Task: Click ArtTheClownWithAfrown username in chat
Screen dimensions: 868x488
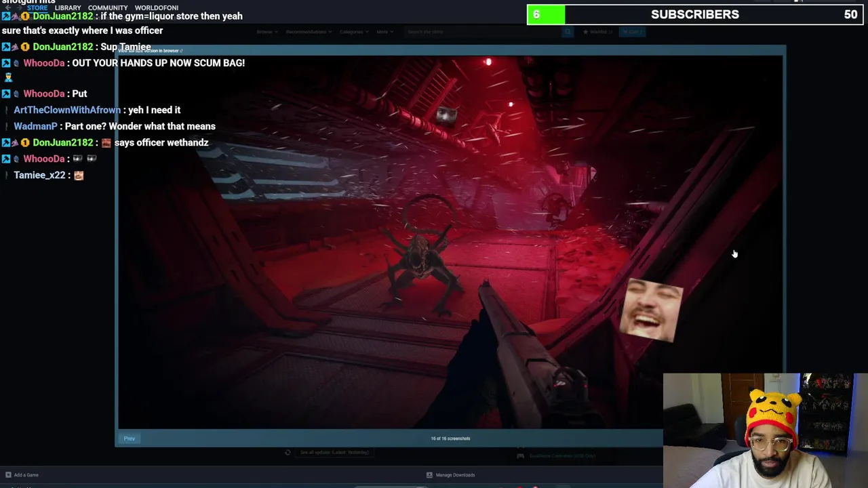Action: [67, 110]
